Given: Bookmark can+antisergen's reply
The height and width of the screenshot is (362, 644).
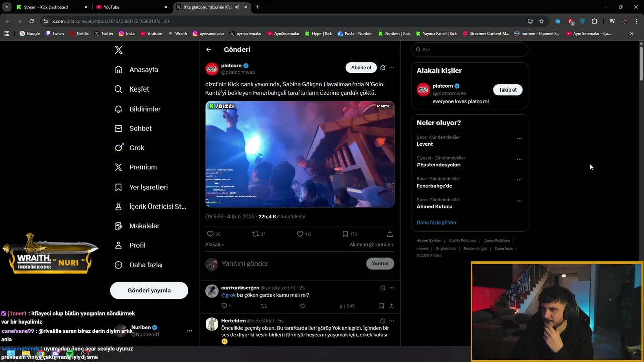Looking at the screenshot, I should (382, 306).
